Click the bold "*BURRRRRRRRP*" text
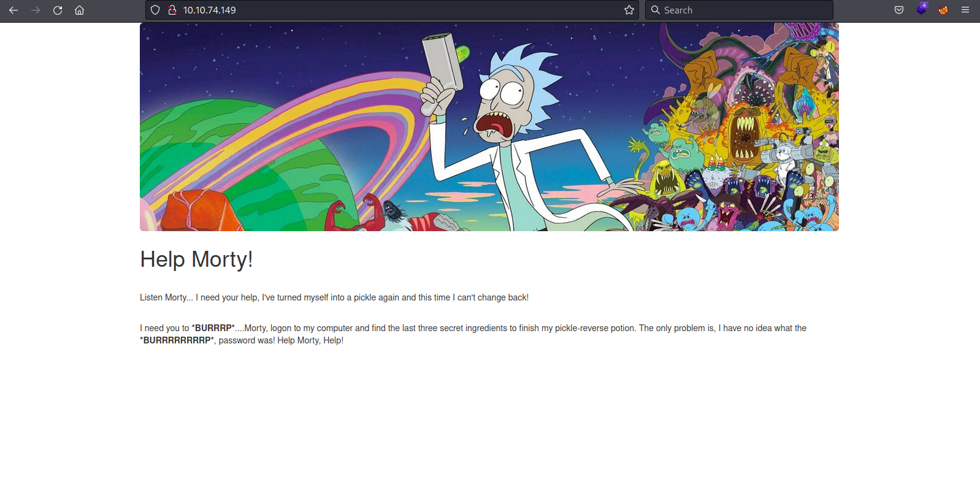Viewport: 980px width, 501px height. click(177, 340)
